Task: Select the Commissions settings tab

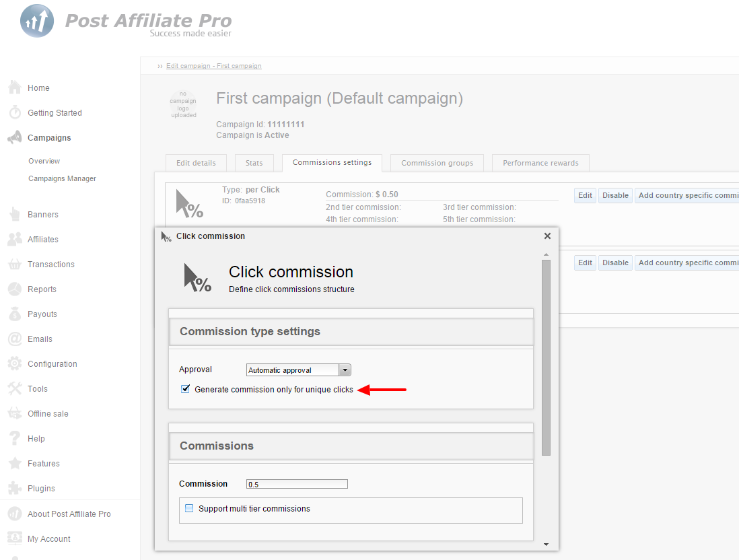Action: click(x=332, y=163)
